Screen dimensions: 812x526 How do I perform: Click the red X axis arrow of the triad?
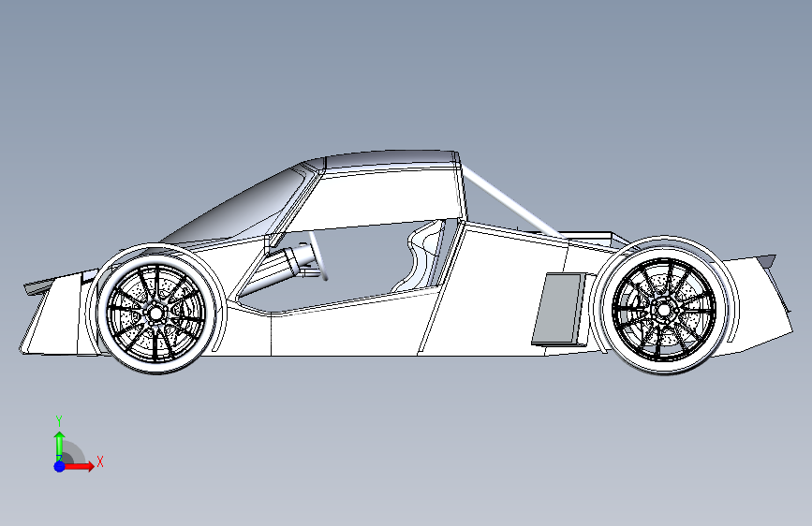[80, 466]
